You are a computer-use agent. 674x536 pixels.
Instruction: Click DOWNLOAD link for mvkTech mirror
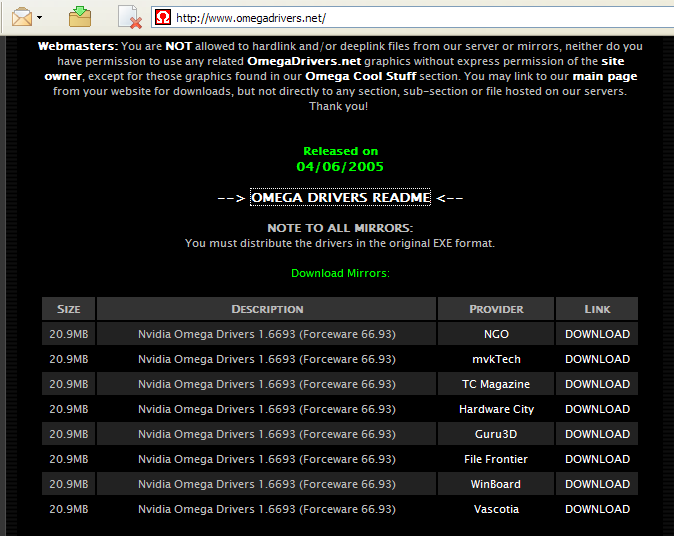[597, 359]
